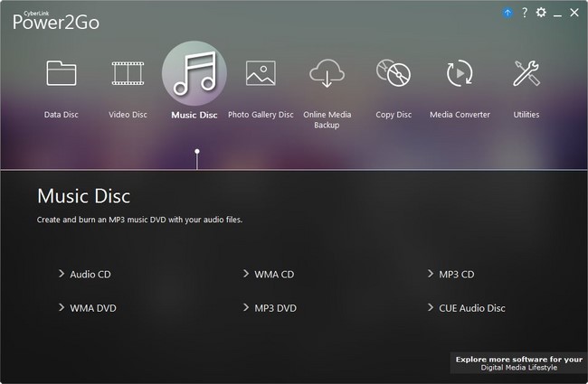The height and width of the screenshot is (384, 588).
Task: Click the 'Create and burn an MP3 music DVD' description
Action: click(139, 220)
